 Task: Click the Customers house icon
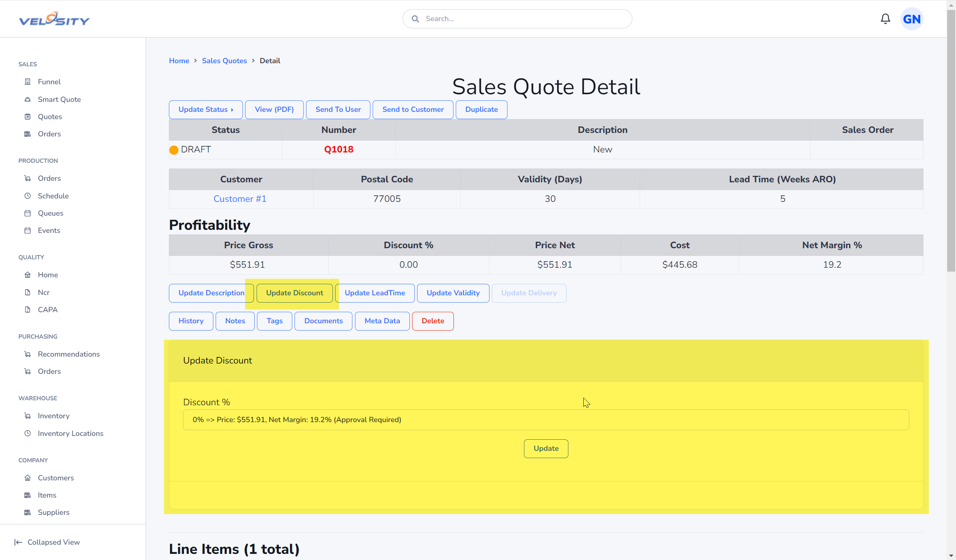point(28,478)
